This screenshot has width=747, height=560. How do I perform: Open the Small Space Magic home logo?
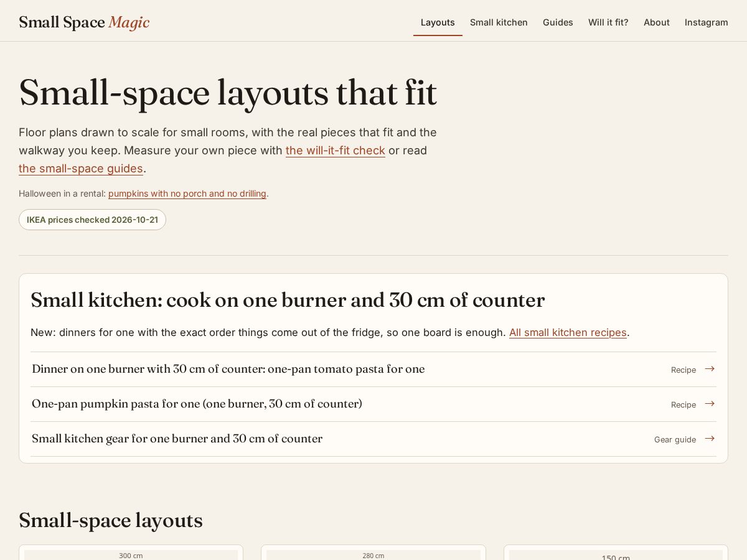point(84,22)
